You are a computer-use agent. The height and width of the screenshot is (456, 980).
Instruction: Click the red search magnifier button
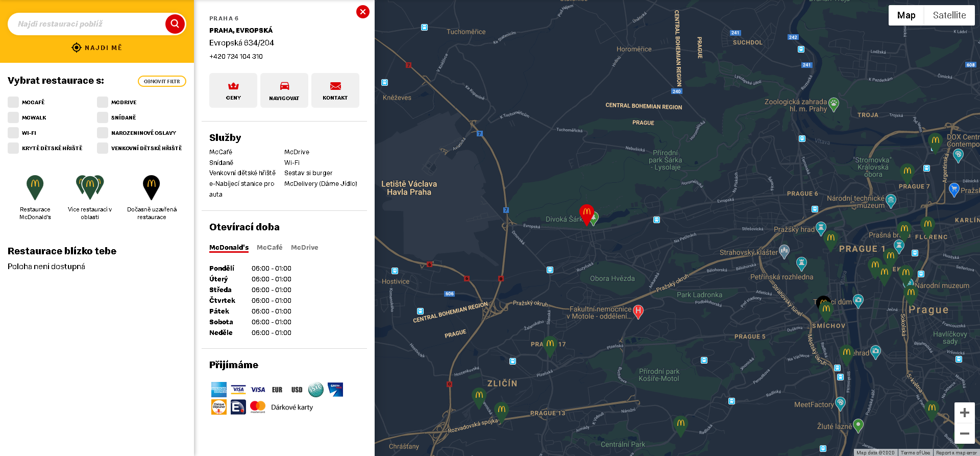(175, 23)
